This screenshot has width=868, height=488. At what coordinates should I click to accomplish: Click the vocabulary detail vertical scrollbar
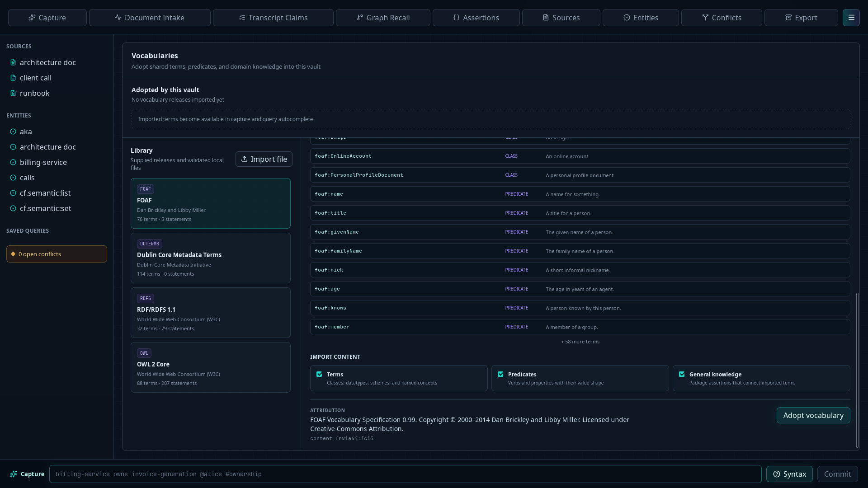857,370
